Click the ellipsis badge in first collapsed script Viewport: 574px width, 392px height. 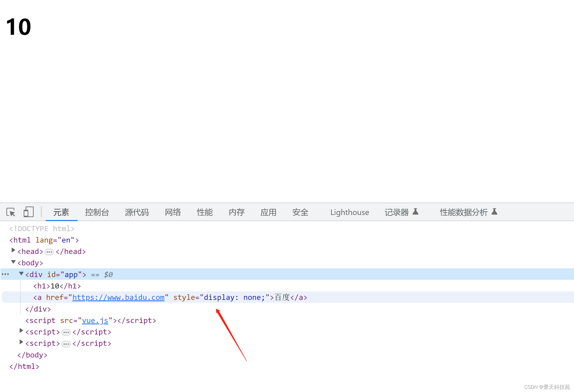[66, 332]
